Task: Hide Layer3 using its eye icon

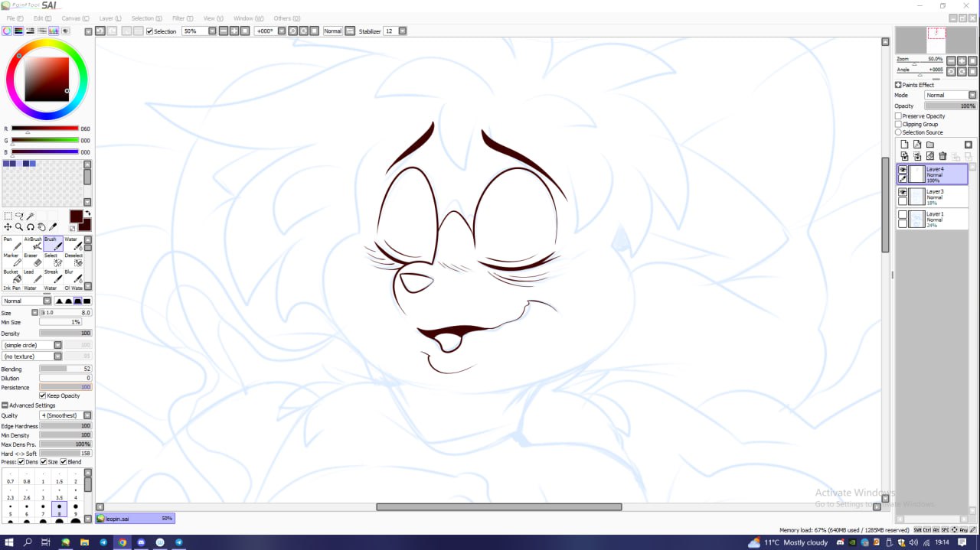Action: [903, 192]
